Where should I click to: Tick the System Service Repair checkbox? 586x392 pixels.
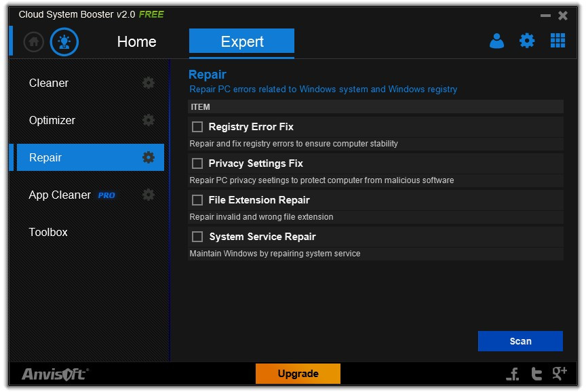[197, 237]
